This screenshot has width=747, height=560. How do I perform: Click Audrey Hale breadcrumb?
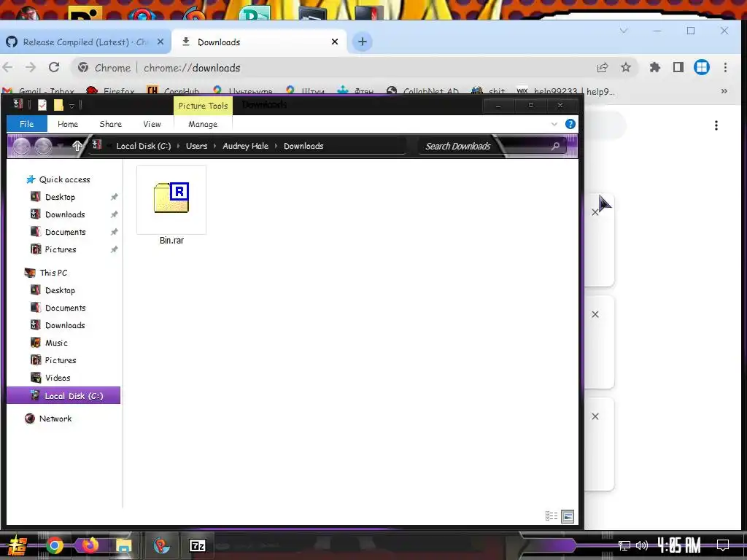point(245,146)
